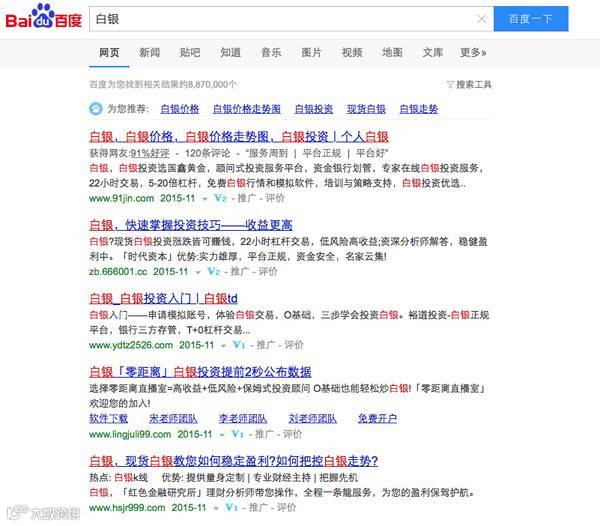
Task: Open the www.lingjuli99.com URL
Action: [x=130, y=434]
